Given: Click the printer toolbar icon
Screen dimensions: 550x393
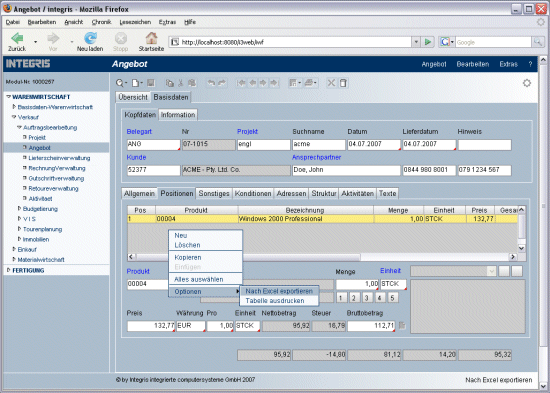Looking at the screenshot, I should pyautogui.click(x=309, y=83).
